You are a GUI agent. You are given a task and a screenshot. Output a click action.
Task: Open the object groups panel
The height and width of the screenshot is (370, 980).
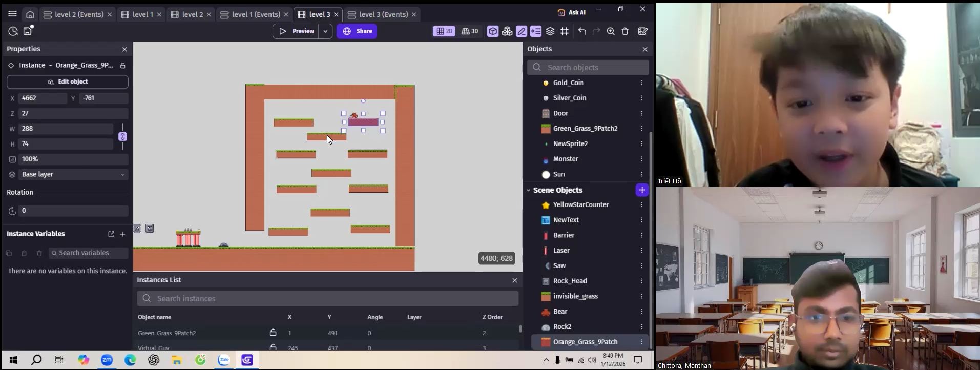507,31
